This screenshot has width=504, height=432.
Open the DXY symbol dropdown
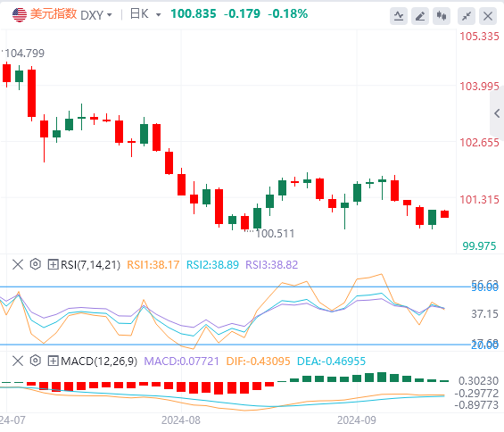tap(96, 15)
